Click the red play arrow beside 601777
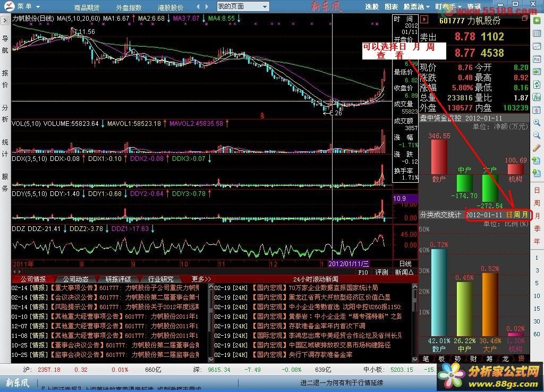The image size is (544, 392). (x=424, y=20)
